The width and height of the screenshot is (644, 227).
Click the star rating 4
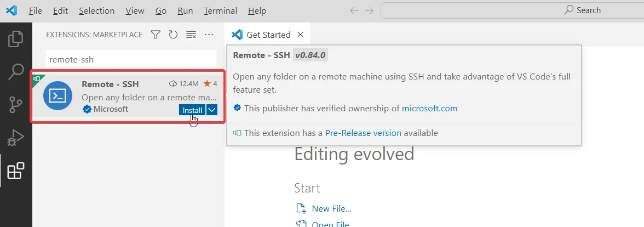point(210,84)
